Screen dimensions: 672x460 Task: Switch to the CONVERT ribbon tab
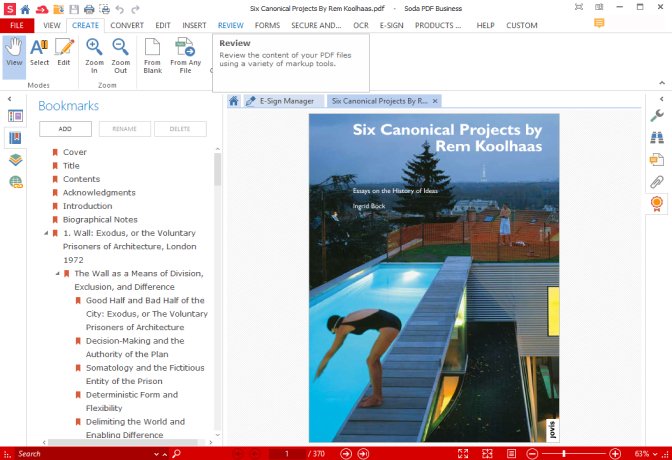[127, 25]
